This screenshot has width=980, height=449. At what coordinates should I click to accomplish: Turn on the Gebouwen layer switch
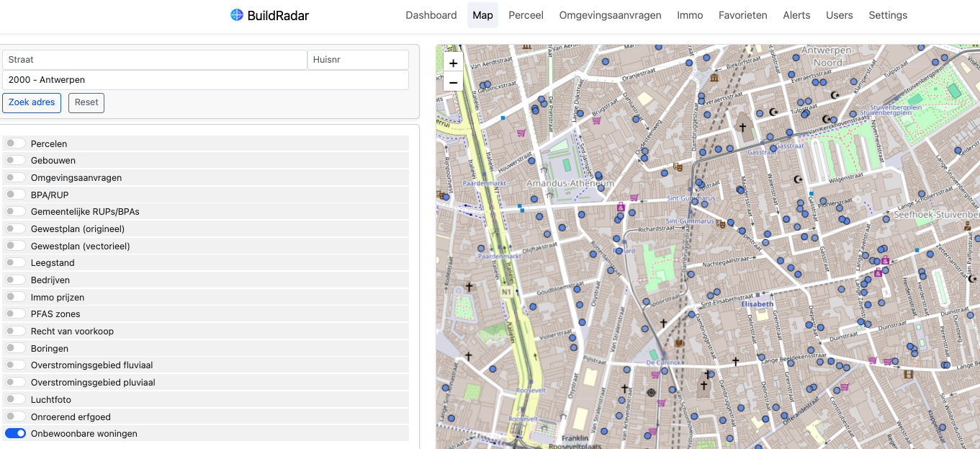click(15, 160)
